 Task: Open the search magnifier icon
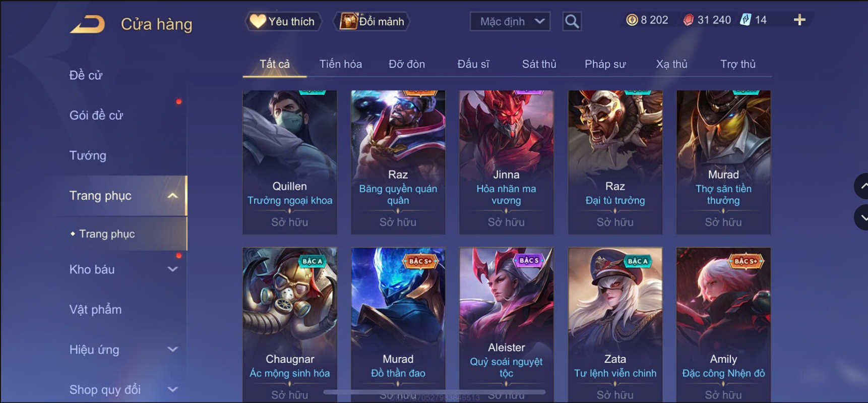tap(572, 21)
